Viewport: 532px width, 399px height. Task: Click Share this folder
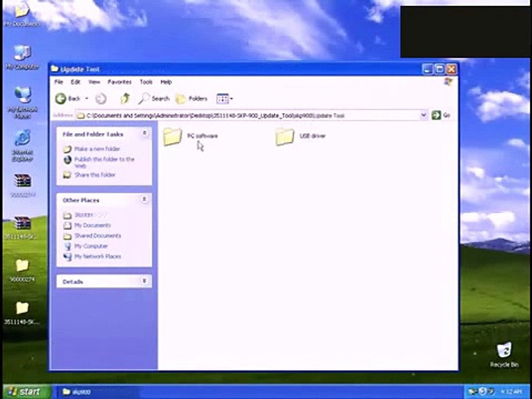(x=95, y=175)
